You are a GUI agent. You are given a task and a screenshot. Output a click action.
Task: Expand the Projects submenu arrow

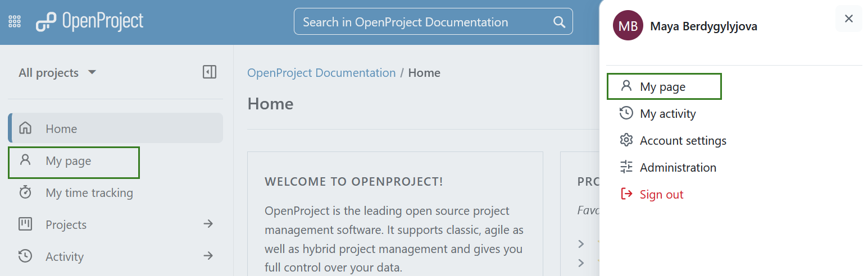point(208,224)
